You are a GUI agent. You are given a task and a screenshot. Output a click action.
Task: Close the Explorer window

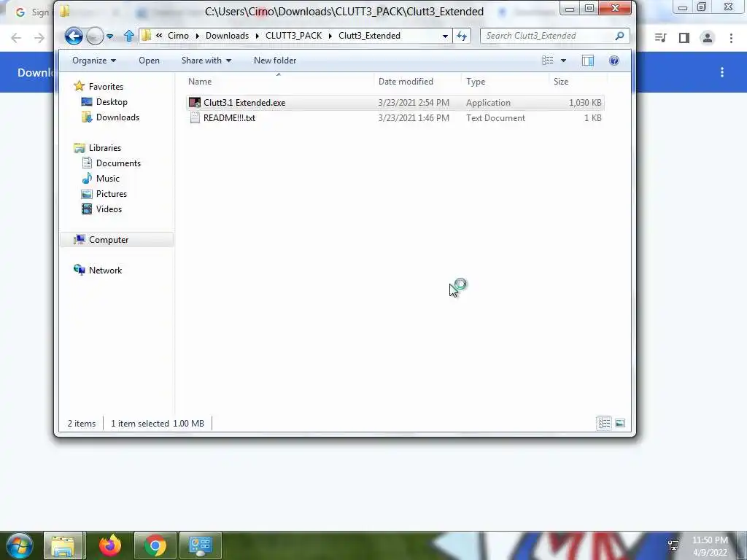(616, 7)
